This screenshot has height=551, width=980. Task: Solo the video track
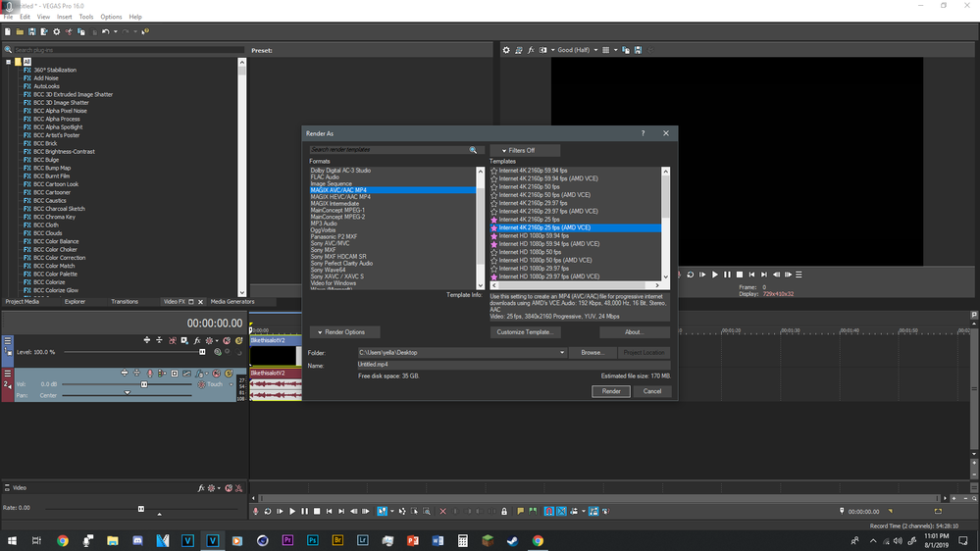point(238,340)
